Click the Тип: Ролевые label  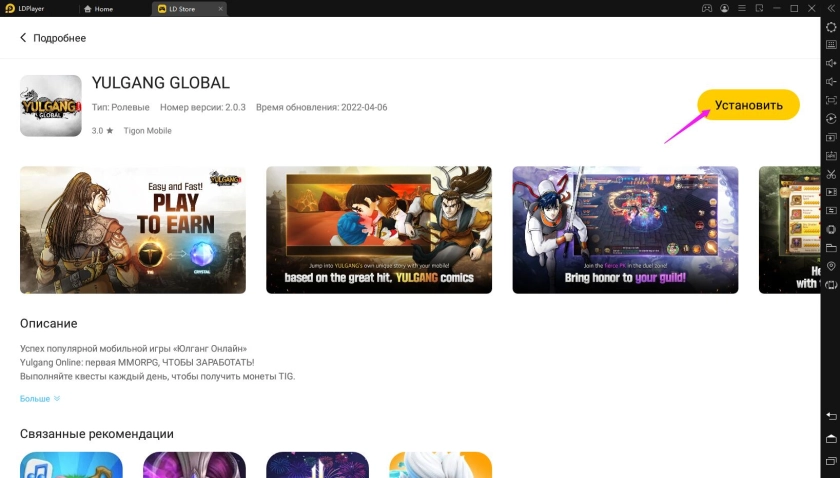[x=121, y=107]
